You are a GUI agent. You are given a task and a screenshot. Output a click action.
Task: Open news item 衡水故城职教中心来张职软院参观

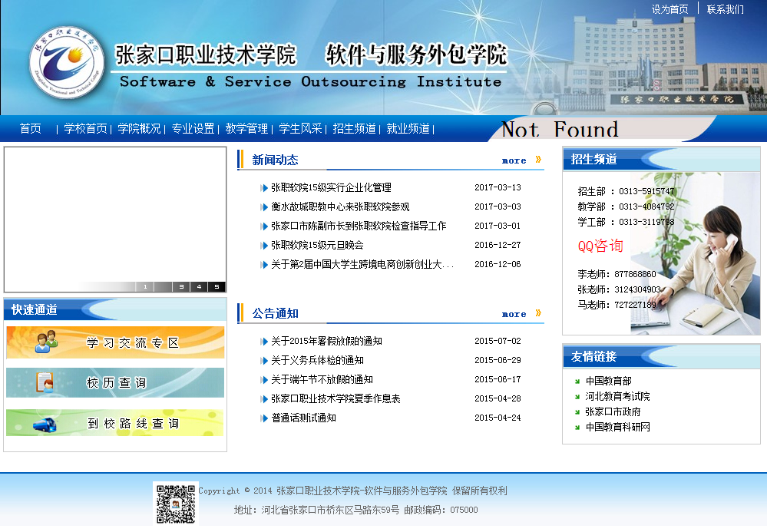coord(340,207)
